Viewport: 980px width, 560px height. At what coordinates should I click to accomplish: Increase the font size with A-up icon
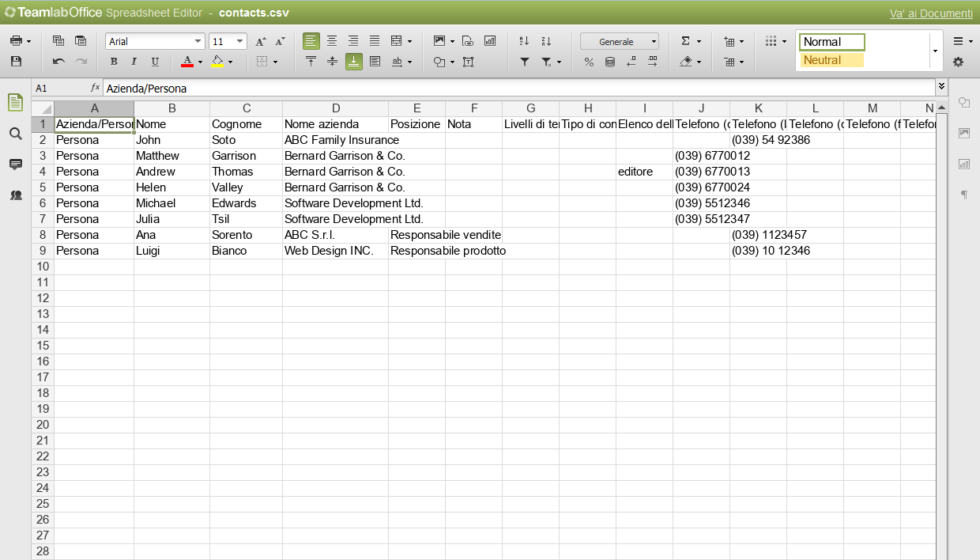pyautogui.click(x=261, y=41)
